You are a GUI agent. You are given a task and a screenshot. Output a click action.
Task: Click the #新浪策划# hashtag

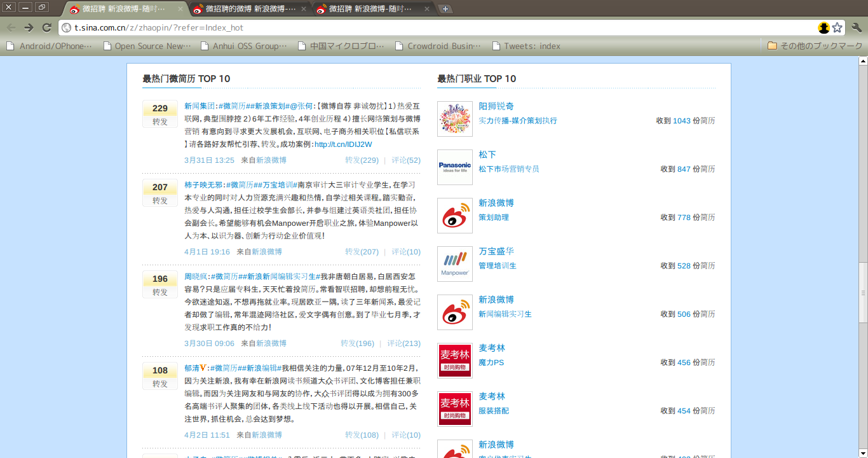(268, 106)
